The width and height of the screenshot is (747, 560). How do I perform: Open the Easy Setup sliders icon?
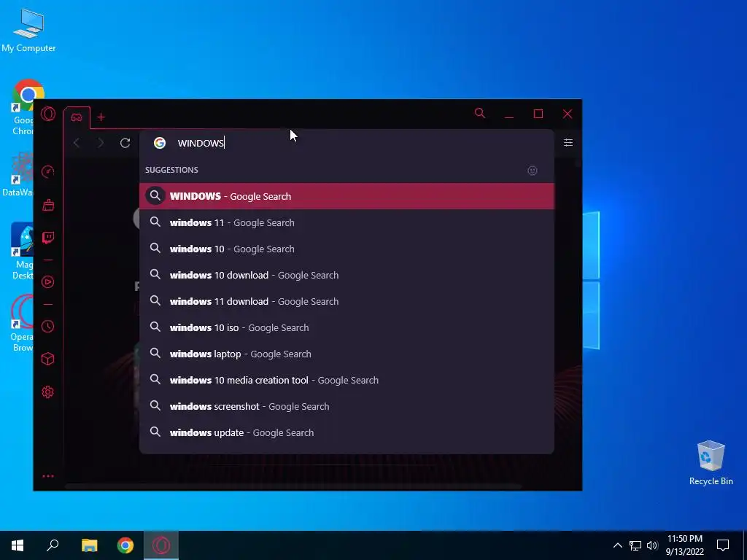(x=568, y=143)
